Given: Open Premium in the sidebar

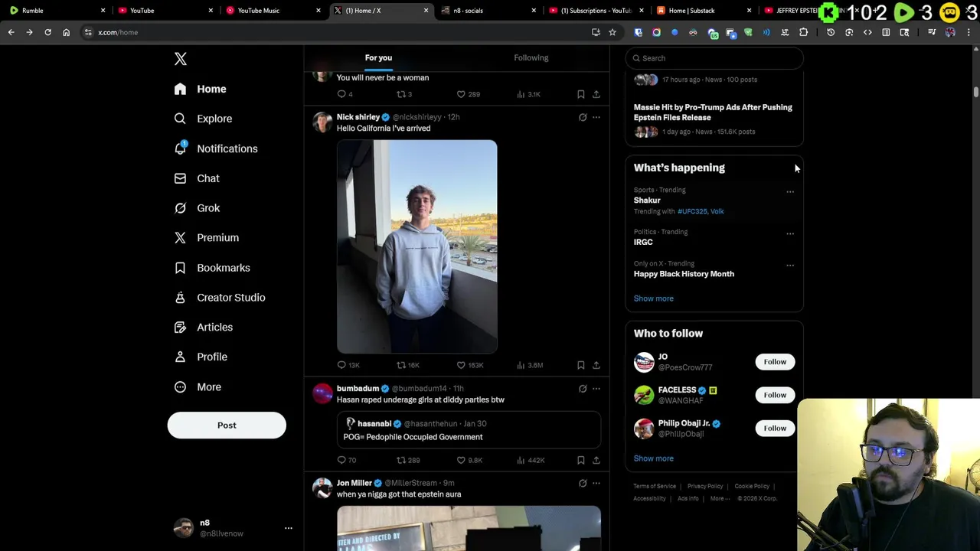Looking at the screenshot, I should click(207, 238).
